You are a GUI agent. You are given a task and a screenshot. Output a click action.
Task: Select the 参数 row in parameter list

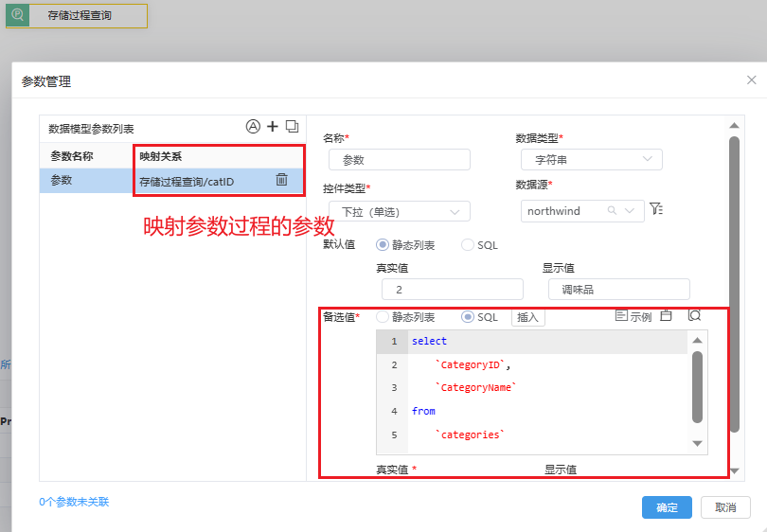[171, 181]
